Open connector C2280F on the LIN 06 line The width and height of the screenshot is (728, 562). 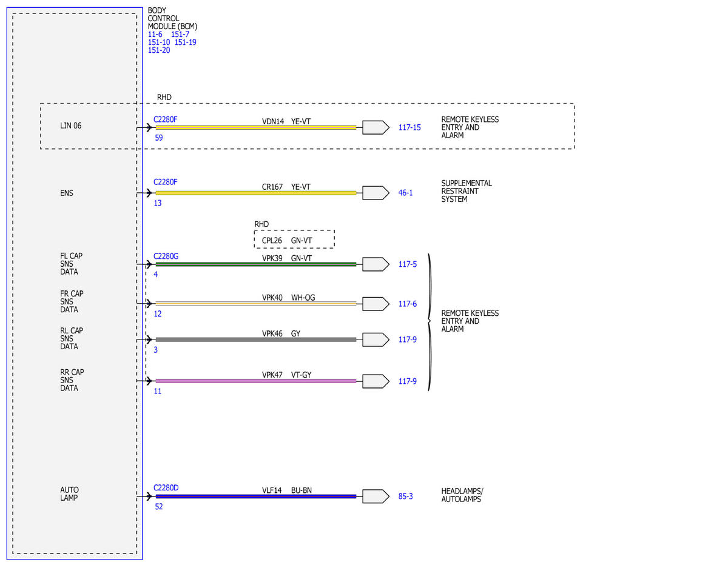166,119
